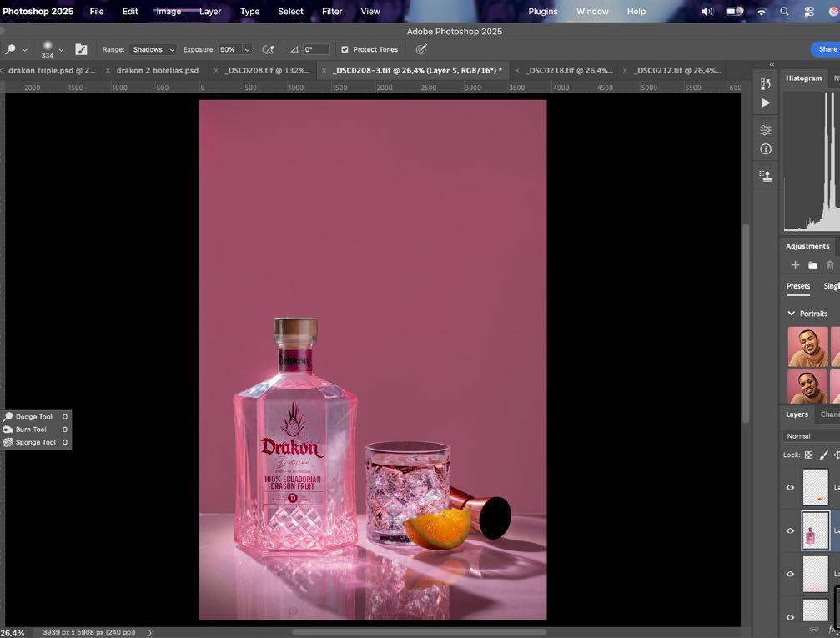Open the Filter menu
840x638 pixels.
pos(332,11)
